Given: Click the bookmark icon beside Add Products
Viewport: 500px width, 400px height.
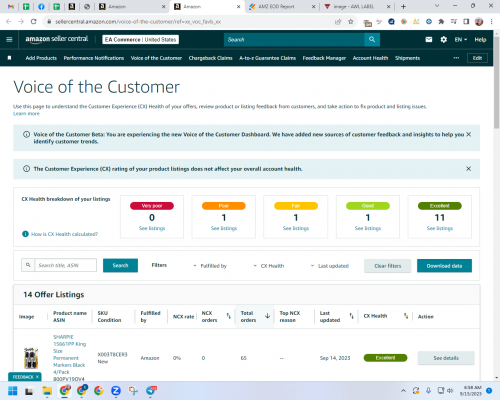Looking at the screenshot, I should [9, 58].
